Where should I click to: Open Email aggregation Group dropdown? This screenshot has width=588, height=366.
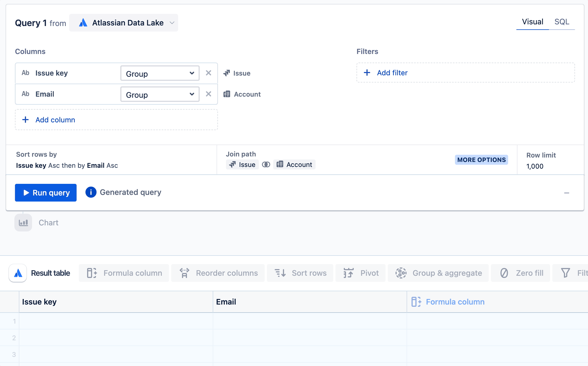click(160, 94)
